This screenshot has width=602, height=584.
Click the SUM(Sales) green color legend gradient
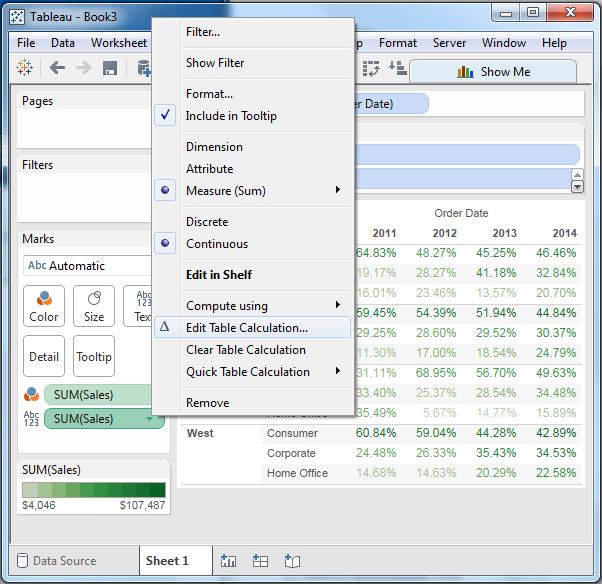[x=94, y=490]
